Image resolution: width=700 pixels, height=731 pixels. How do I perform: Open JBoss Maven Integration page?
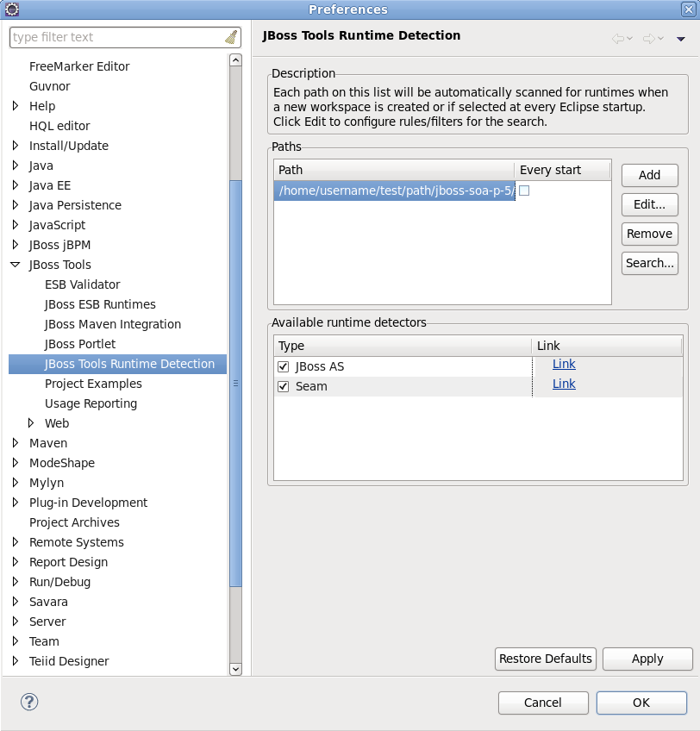pyautogui.click(x=112, y=324)
